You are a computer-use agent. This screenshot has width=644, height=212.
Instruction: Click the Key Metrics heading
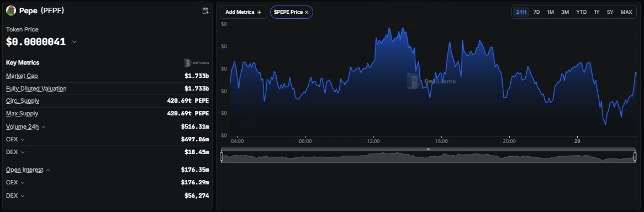point(23,62)
